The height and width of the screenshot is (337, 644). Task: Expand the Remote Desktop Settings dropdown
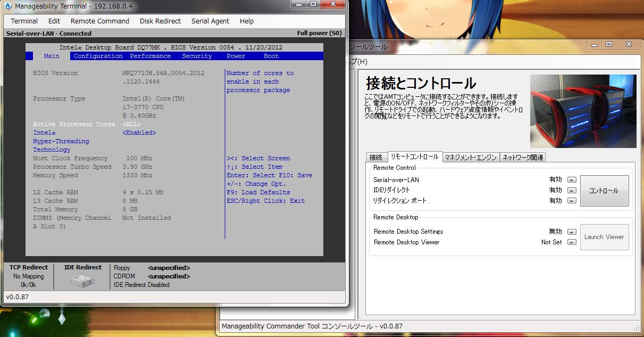click(x=572, y=232)
